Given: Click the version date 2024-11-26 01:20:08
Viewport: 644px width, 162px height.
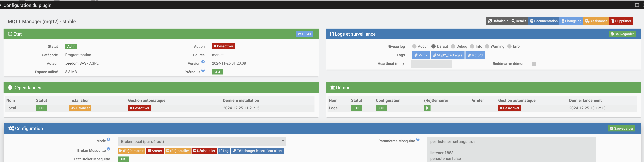Looking at the screenshot, I should click(x=229, y=63).
